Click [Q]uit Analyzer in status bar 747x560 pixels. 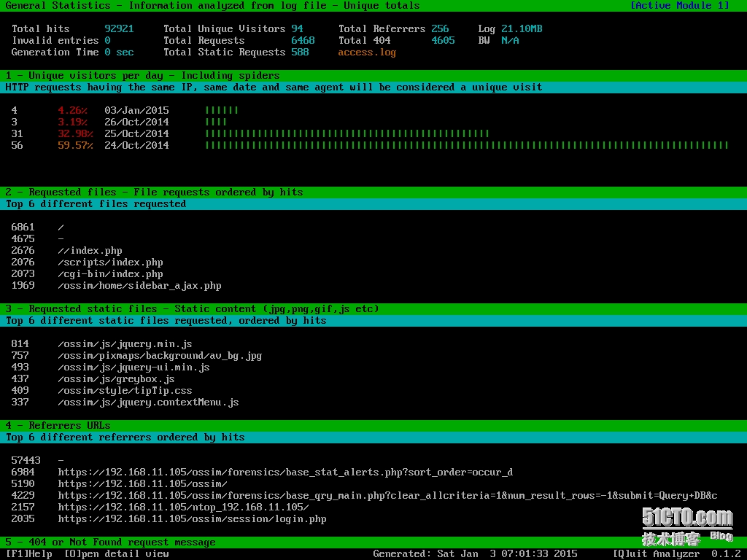tap(656, 554)
